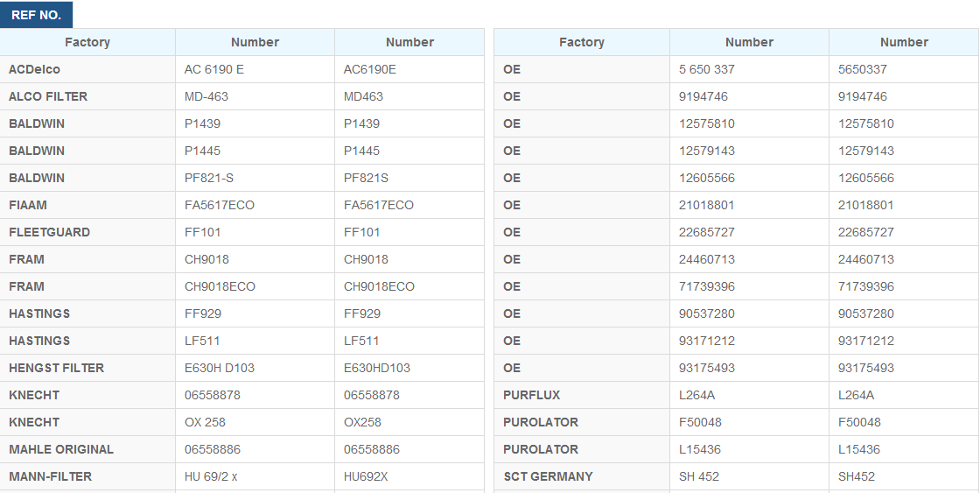Click OE number 93175493
This screenshot has width=980, height=493.
pos(707,368)
